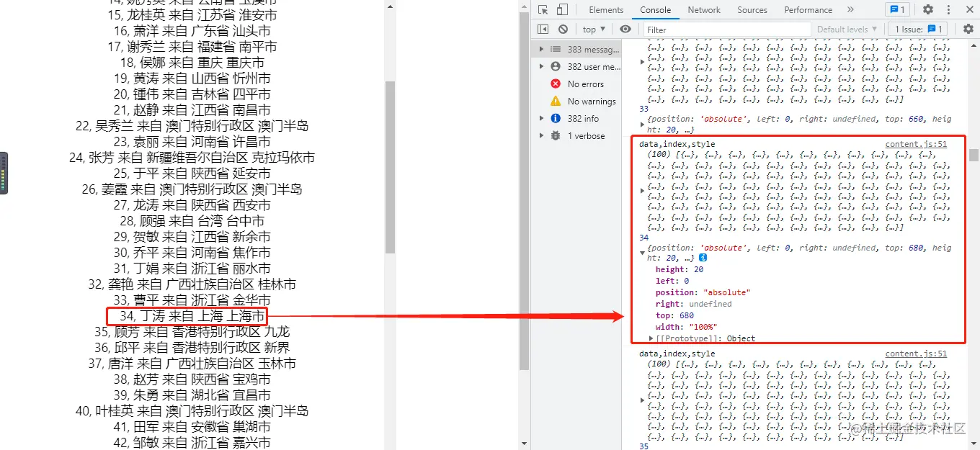Click list row '28, 顾强 来自 台湾 台中市'

[x=192, y=221]
